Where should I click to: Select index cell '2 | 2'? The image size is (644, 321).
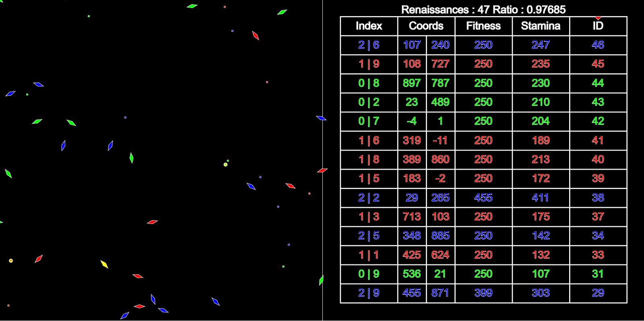(369, 198)
